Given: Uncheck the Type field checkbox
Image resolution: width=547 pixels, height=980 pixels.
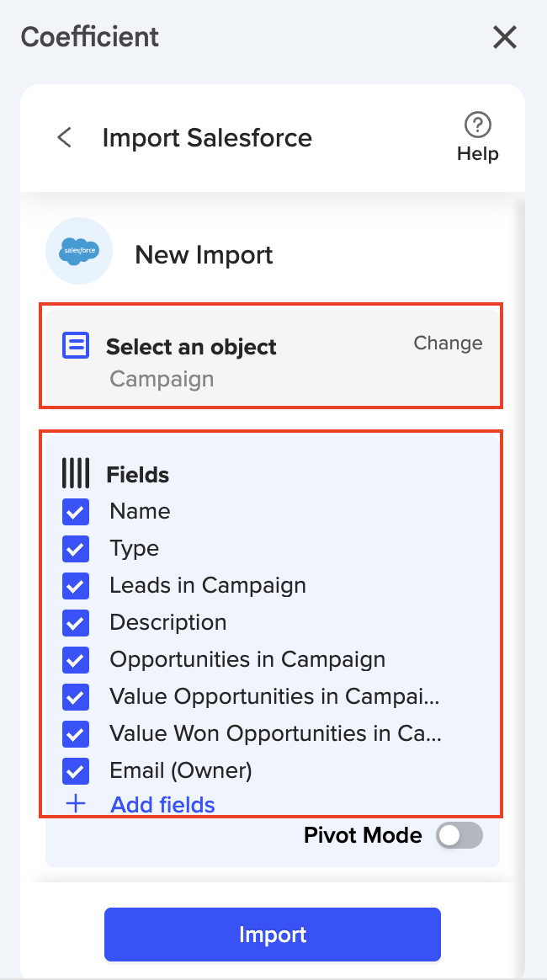Looking at the screenshot, I should click(x=76, y=549).
